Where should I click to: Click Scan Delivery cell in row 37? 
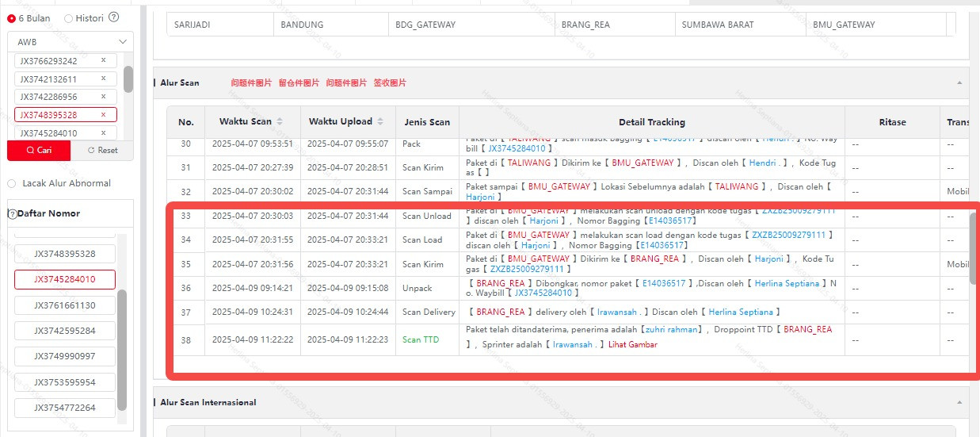click(x=427, y=312)
